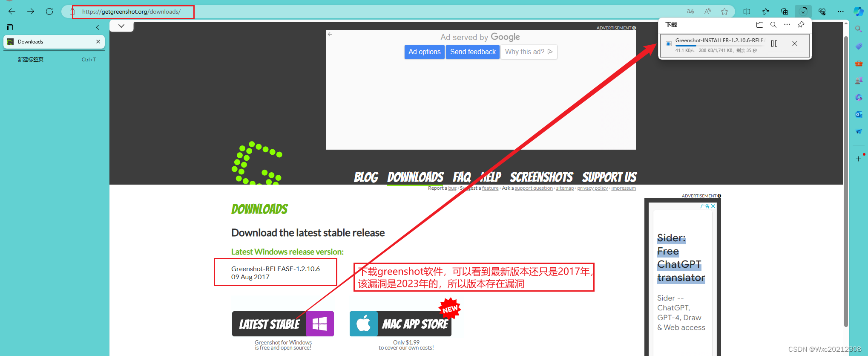Open the Collections icon
The width and height of the screenshot is (868, 356).
[x=785, y=12]
